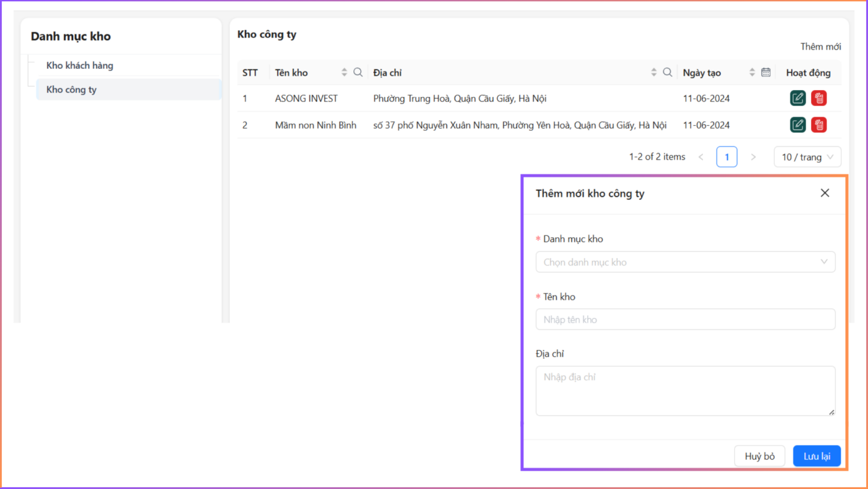The height and width of the screenshot is (489, 868).
Task: Open the 10 / trang page size dropdown
Action: 807,157
